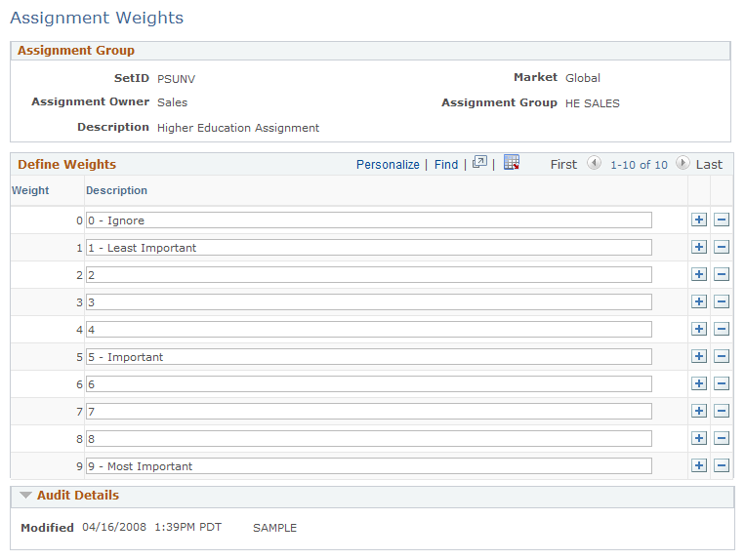Select the SetID value PSUNV
The image size is (745, 560).
click(177, 79)
